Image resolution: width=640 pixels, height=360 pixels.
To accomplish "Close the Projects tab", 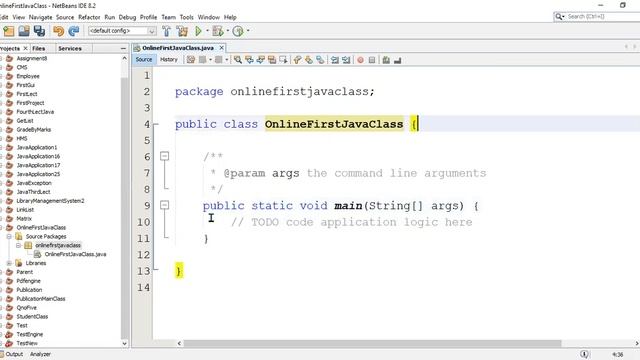I will click(25, 49).
